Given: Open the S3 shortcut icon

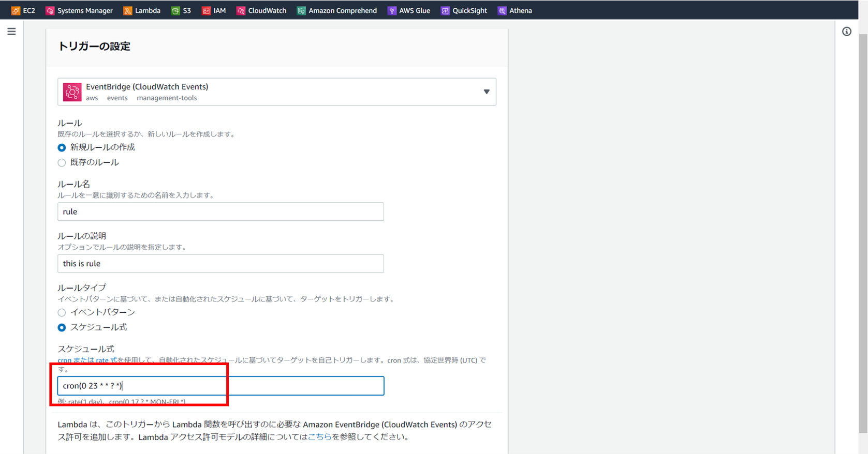Looking at the screenshot, I should tap(175, 10).
